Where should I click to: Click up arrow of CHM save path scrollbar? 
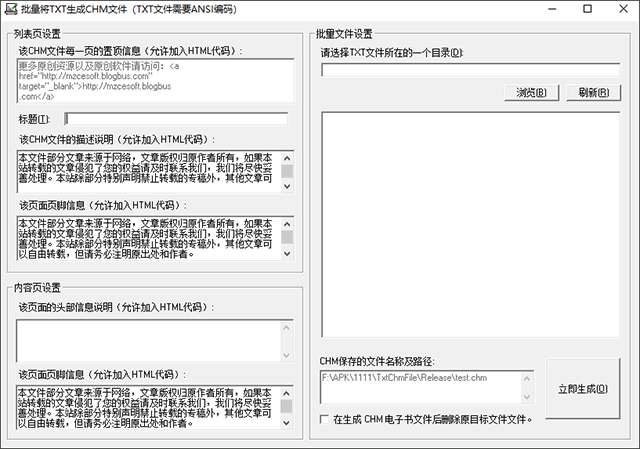tap(527, 378)
